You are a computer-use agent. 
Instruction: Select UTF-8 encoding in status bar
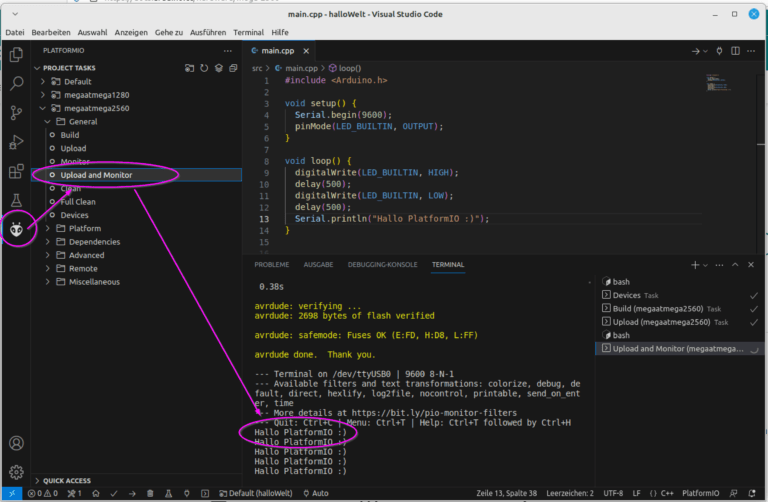[614, 494]
